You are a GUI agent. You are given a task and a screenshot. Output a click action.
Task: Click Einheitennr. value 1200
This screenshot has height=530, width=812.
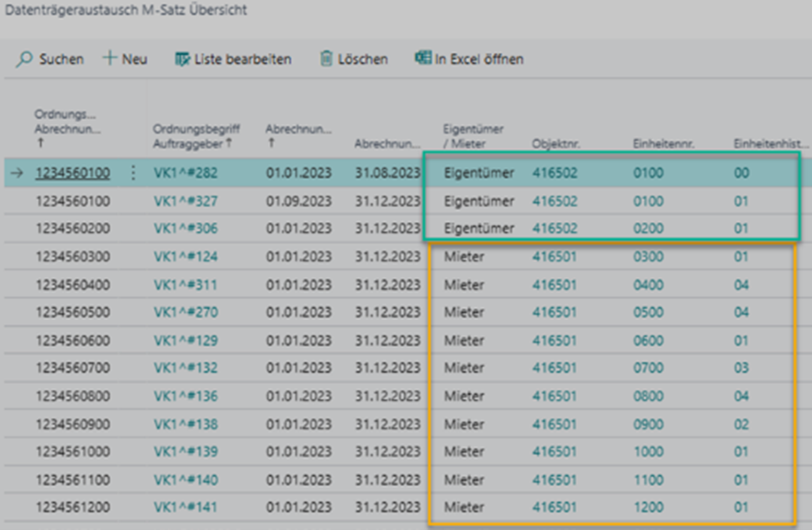click(648, 507)
